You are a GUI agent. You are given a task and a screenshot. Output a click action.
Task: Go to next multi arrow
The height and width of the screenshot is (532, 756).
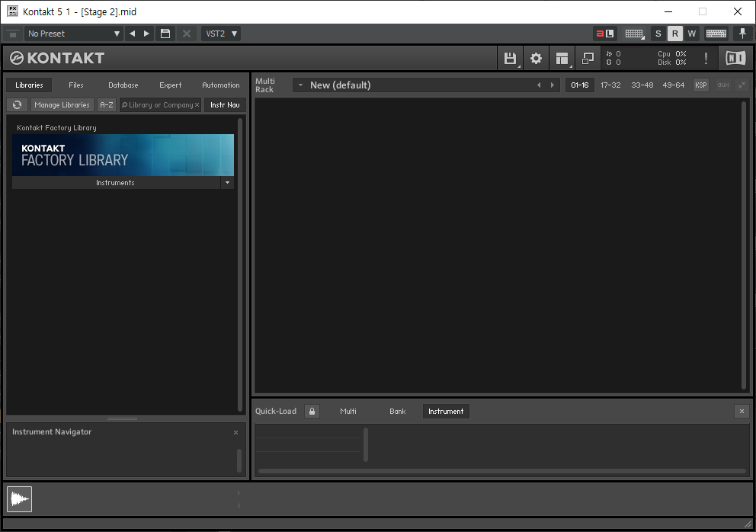coord(553,85)
